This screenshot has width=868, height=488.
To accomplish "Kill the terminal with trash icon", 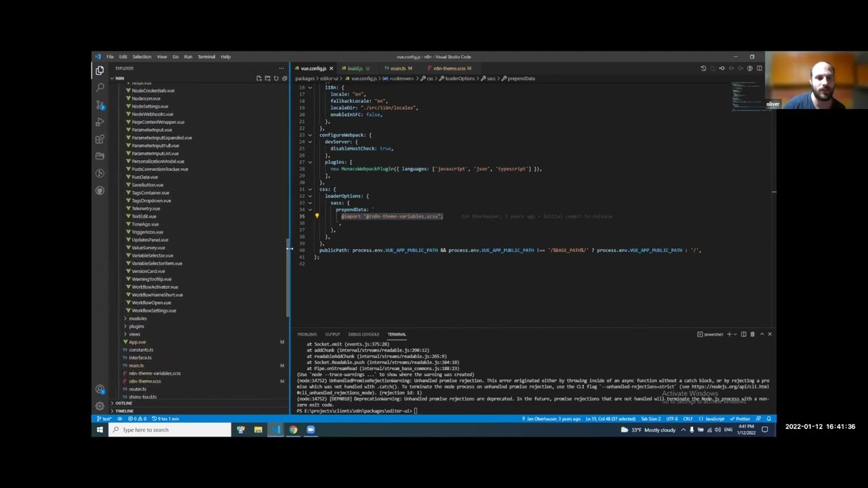I will pos(752,334).
